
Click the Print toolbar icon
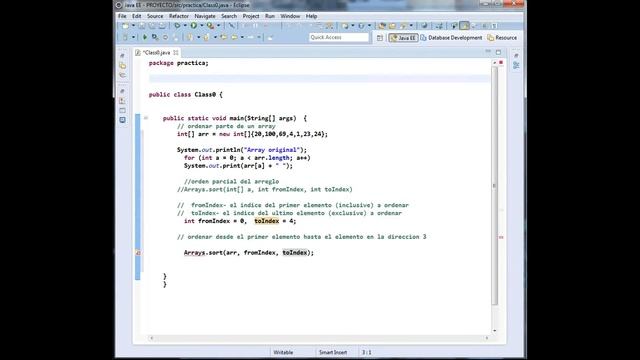pos(162,26)
